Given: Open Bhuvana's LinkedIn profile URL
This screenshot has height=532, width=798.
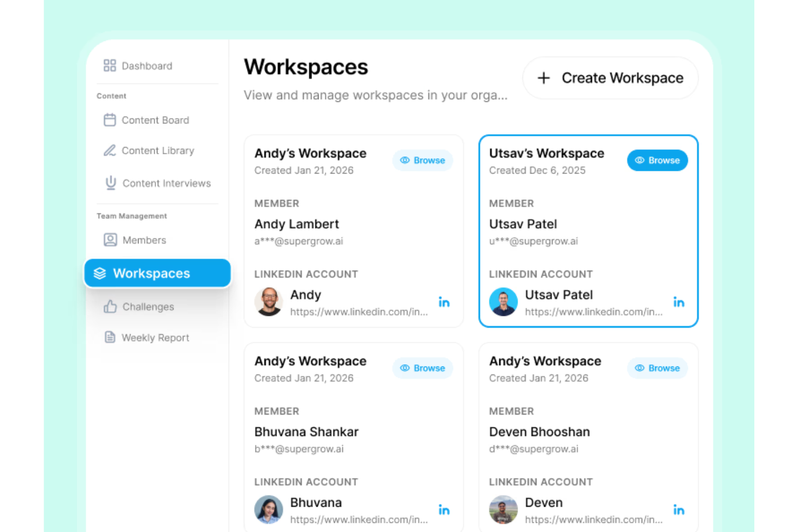Looking at the screenshot, I should pos(359,520).
